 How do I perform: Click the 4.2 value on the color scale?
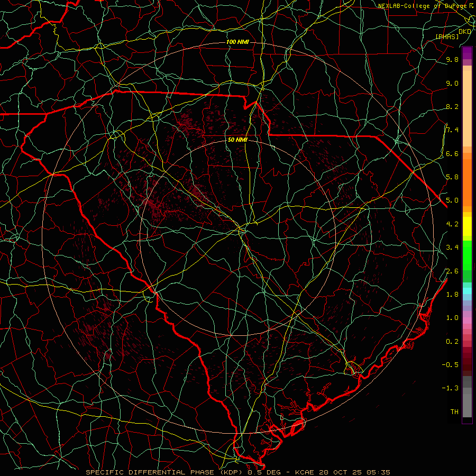point(452,224)
